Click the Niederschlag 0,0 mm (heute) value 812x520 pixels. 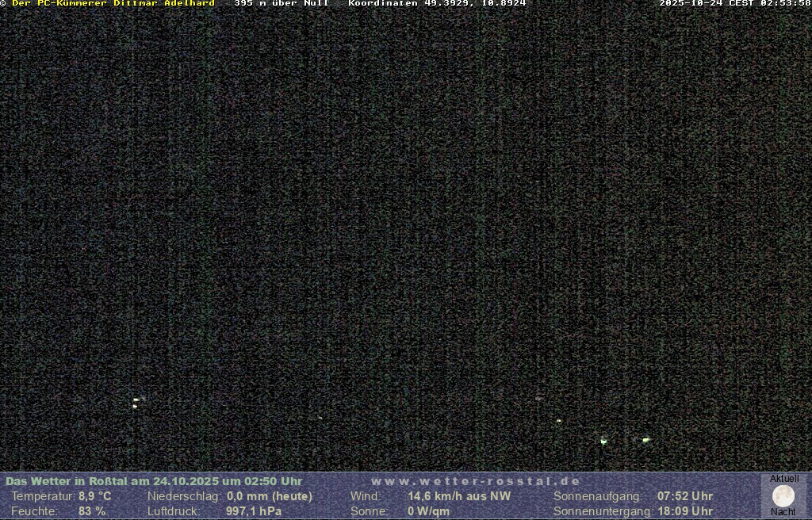coord(270,496)
